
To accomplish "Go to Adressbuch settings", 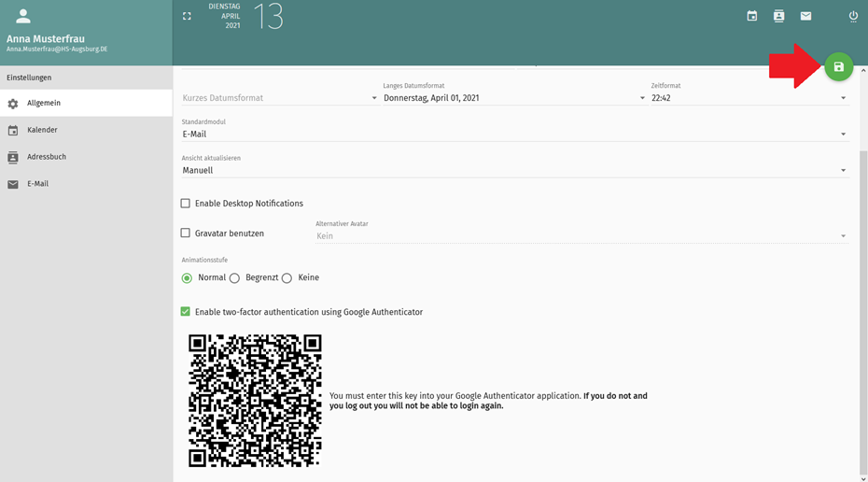I will 46,157.
